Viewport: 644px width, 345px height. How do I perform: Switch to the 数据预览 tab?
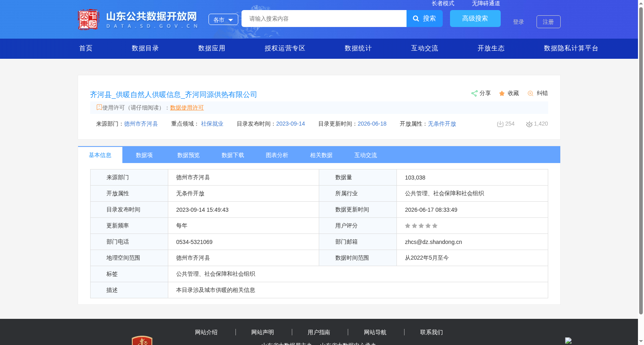click(x=189, y=155)
